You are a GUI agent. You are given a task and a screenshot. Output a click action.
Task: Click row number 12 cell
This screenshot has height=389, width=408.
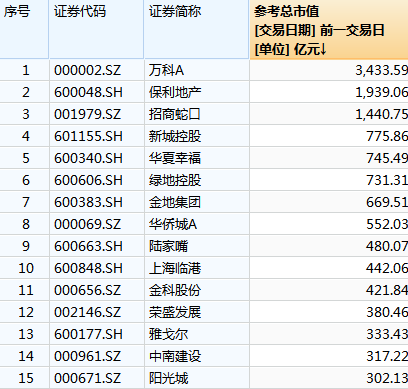tap(26, 312)
